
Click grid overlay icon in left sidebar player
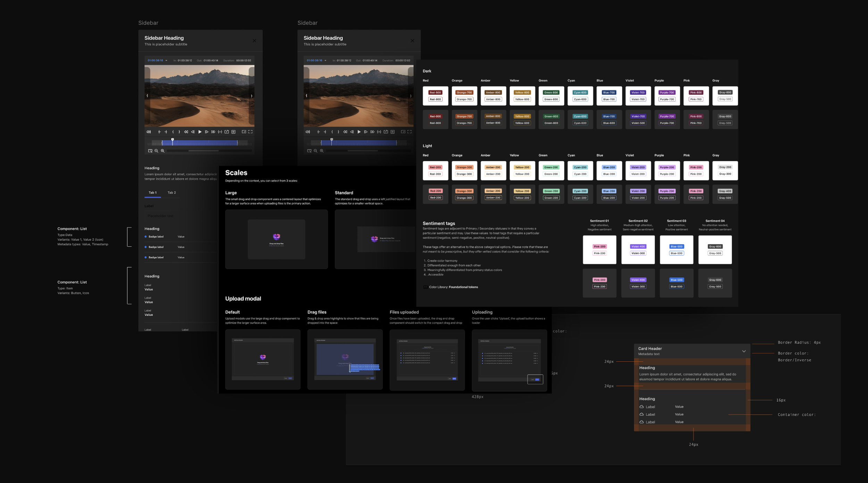pos(234,132)
